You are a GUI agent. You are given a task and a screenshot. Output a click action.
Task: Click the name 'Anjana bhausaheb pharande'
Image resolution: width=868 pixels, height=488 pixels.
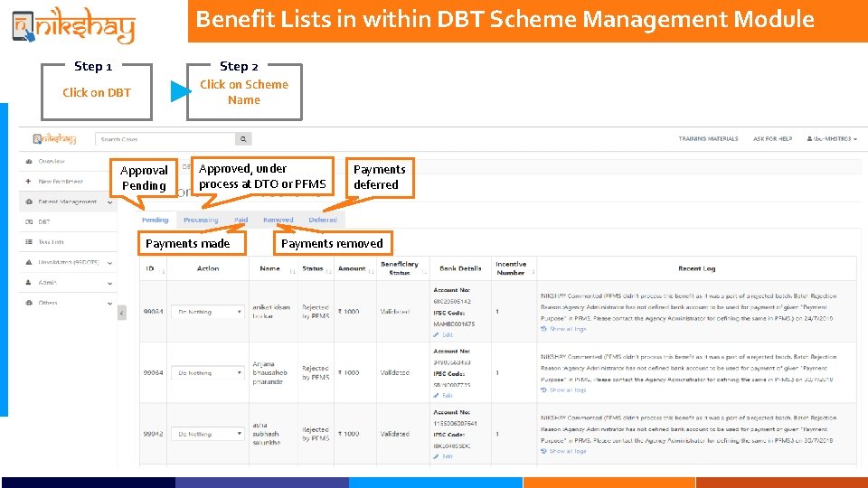pyautogui.click(x=269, y=373)
